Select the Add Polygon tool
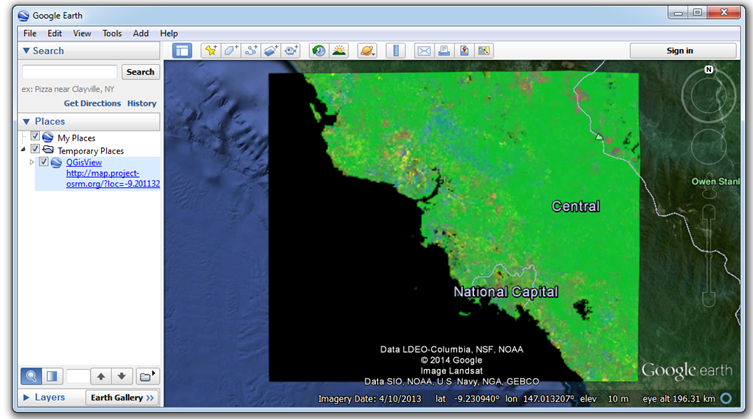The width and height of the screenshot is (753, 419). [231, 50]
